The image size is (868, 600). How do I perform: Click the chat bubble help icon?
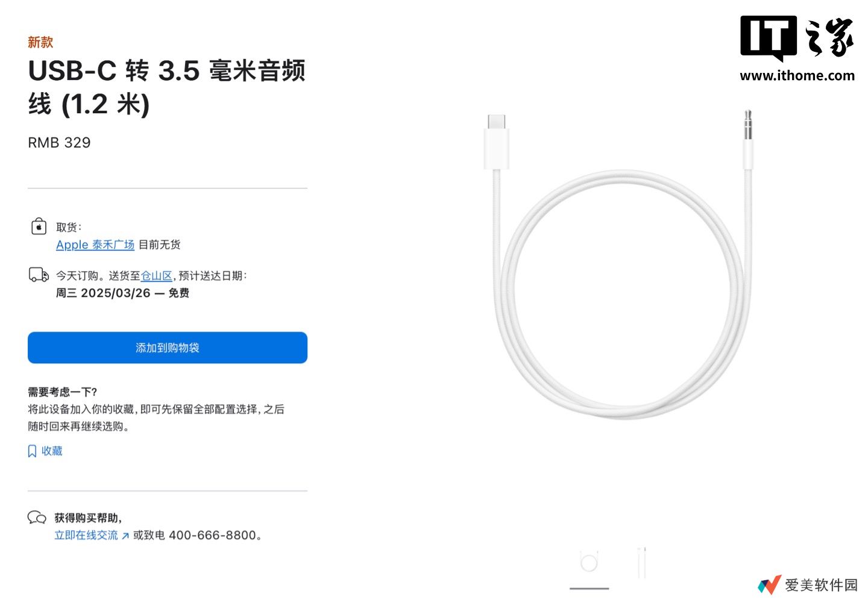pyautogui.click(x=37, y=517)
